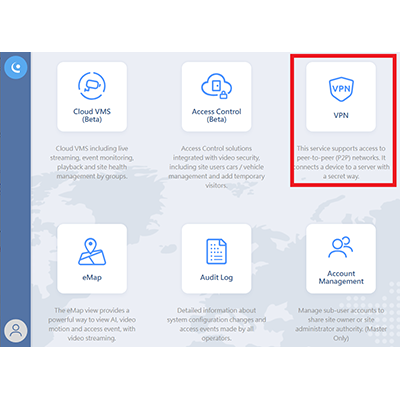Open the Account Management people icon
Image resolution: width=400 pixels, height=400 pixels.
[x=341, y=247]
